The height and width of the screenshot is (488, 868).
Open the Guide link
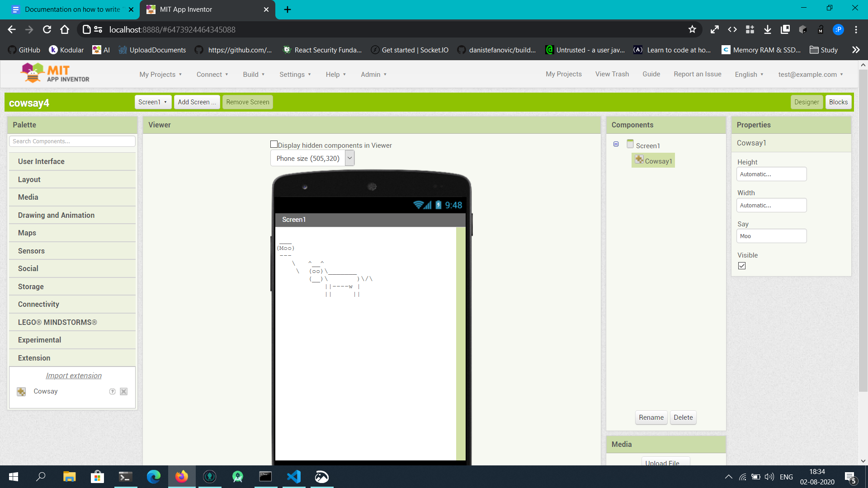(x=651, y=74)
